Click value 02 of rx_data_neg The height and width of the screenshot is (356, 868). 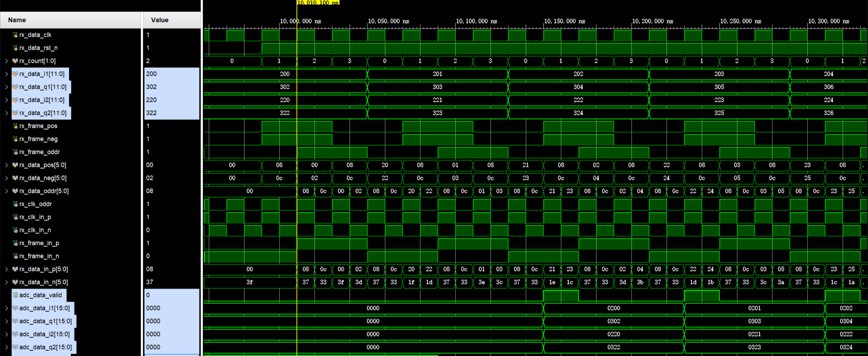tap(150, 178)
